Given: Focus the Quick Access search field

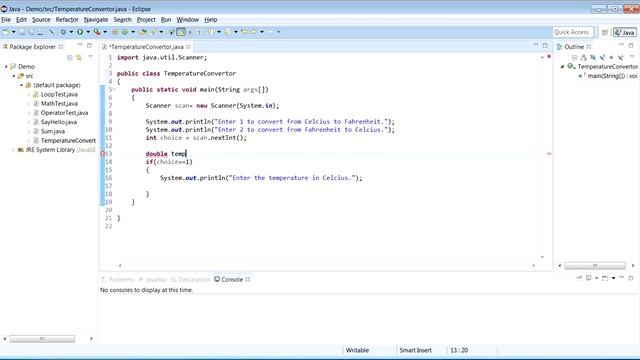Looking at the screenshot, I should click(x=573, y=32).
